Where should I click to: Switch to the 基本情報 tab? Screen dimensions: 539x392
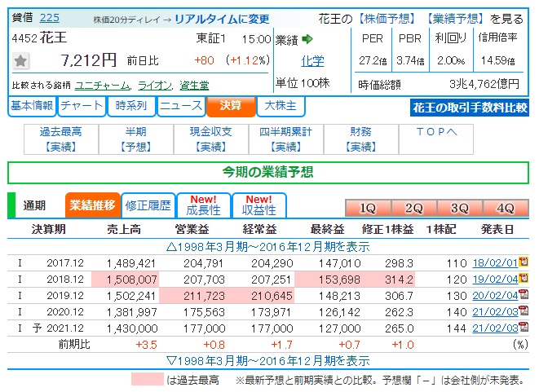[x=33, y=106]
